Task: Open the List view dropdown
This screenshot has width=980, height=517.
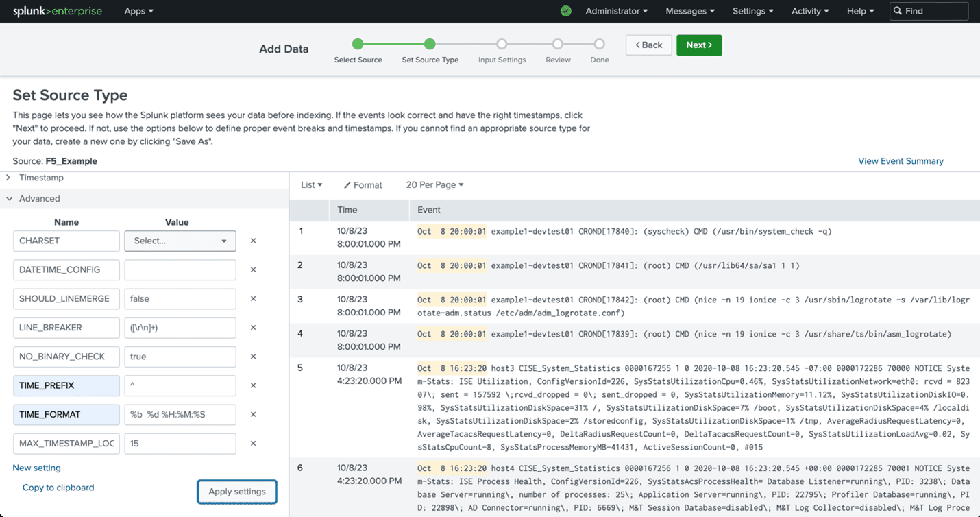Action: click(x=311, y=185)
